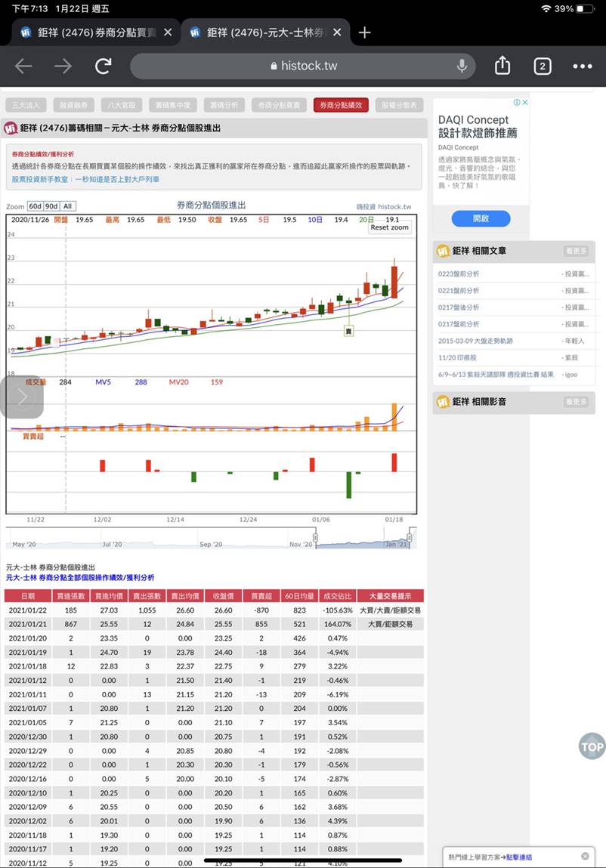Tap the browser back arrow
The width and height of the screenshot is (606, 868).
pos(23,66)
